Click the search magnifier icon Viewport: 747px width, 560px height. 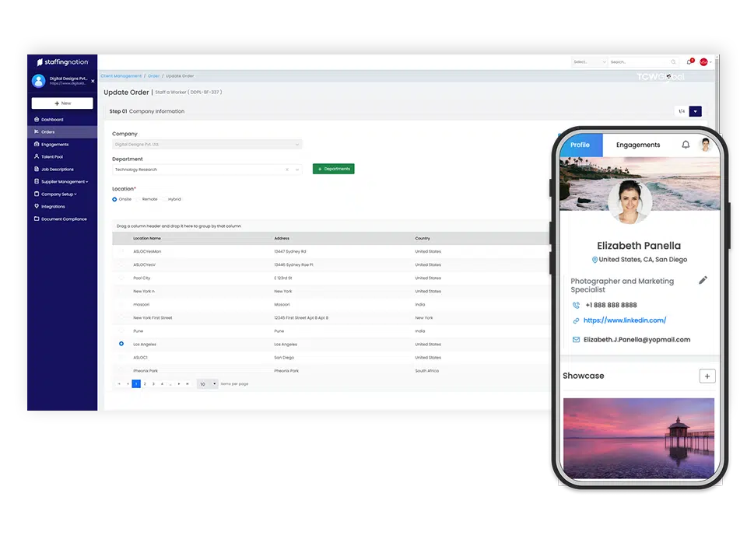tap(674, 61)
